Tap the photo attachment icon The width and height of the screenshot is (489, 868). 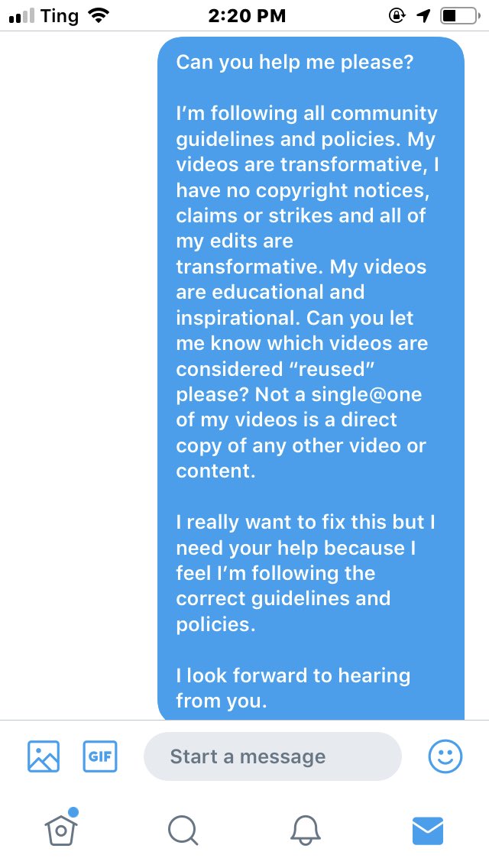[44, 756]
